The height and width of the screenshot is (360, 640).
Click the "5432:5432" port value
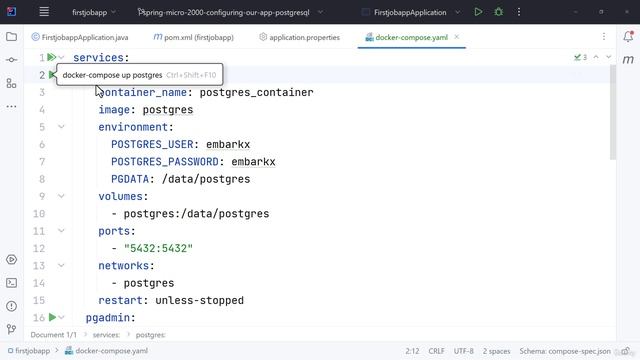158,248
